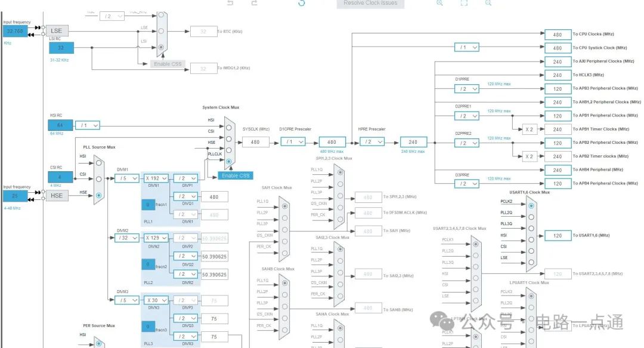The height and width of the screenshot is (348, 644).
Task: Open the DIVP1 /2 dropdown
Action: point(185,178)
